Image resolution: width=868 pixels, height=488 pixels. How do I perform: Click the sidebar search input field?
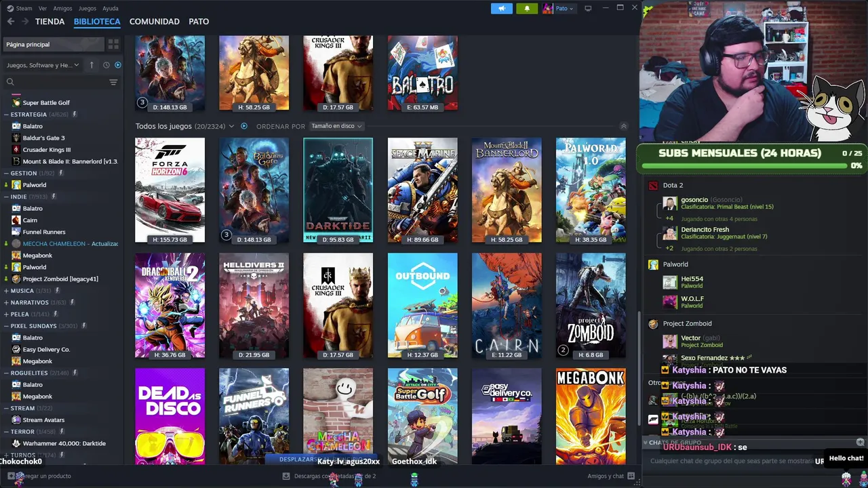pos(61,82)
